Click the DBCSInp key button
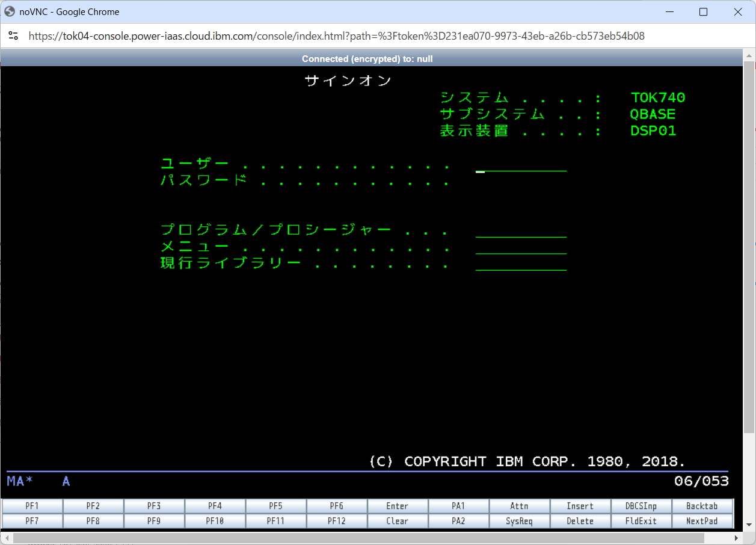The image size is (756, 545). tap(641, 506)
